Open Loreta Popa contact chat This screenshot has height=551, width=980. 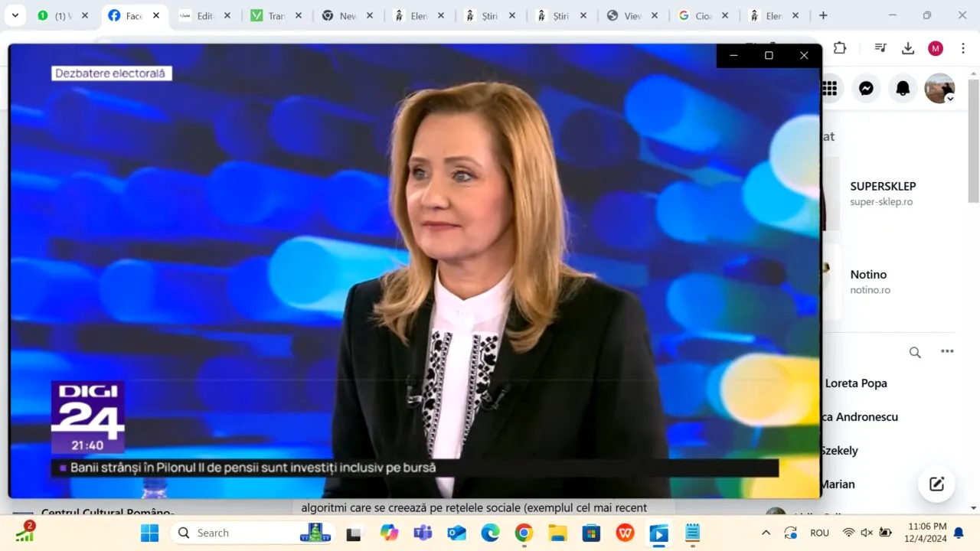[x=855, y=383]
